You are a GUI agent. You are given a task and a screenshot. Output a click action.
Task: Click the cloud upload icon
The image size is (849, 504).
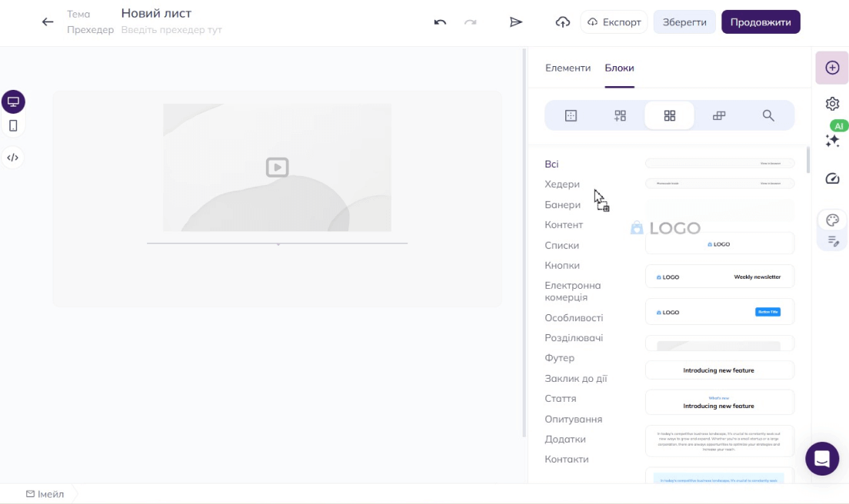pyautogui.click(x=563, y=22)
